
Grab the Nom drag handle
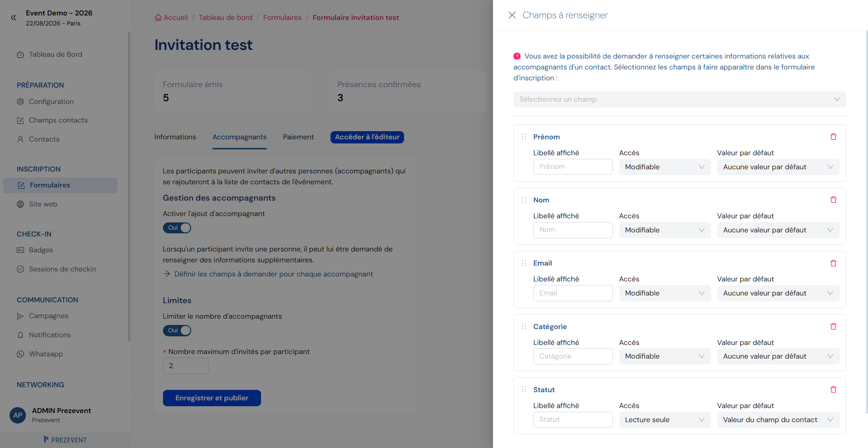(x=524, y=200)
